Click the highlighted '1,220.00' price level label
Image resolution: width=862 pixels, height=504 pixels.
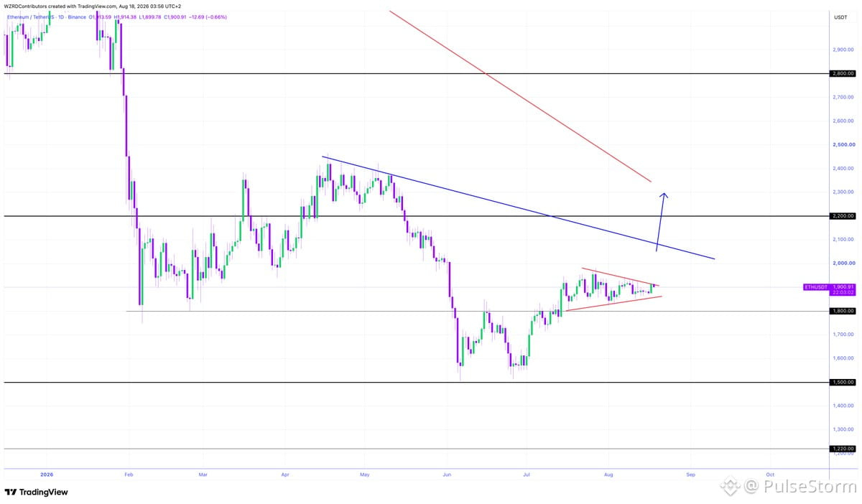point(842,449)
